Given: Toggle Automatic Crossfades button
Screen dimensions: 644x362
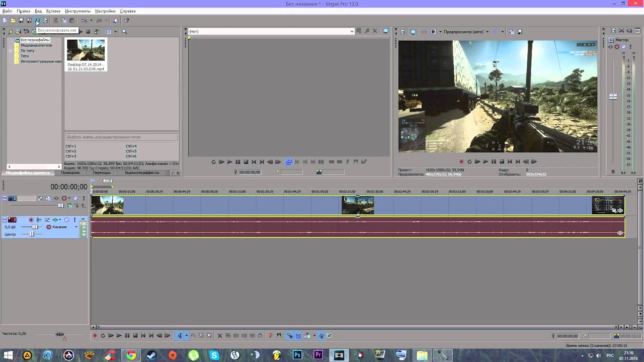Looking at the screenshot, I should pos(298,336).
